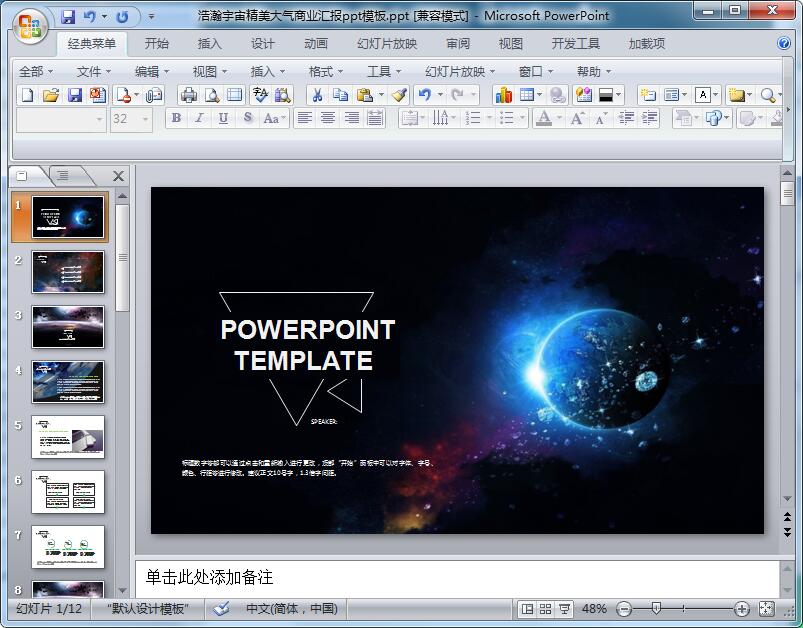Align text left
Viewport: 803px width, 628px height.
point(305,118)
